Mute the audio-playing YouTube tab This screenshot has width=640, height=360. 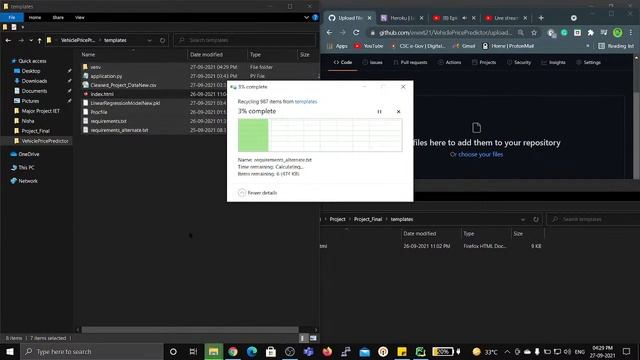pos(464,18)
